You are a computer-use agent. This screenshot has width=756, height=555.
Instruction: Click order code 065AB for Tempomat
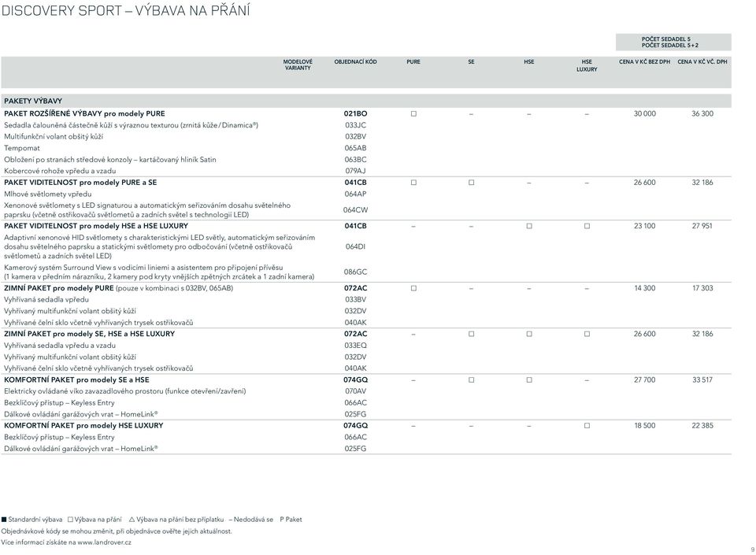355,148
